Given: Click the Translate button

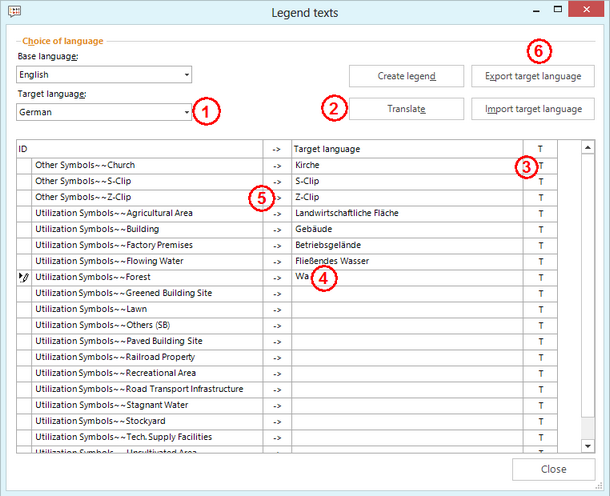Looking at the screenshot, I should (406, 109).
